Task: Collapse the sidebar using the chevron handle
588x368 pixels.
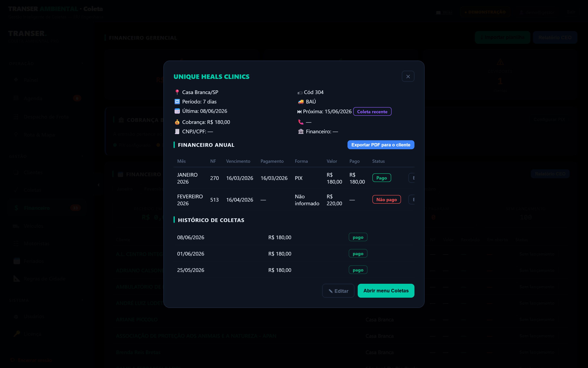Action: pyautogui.click(x=98, y=185)
